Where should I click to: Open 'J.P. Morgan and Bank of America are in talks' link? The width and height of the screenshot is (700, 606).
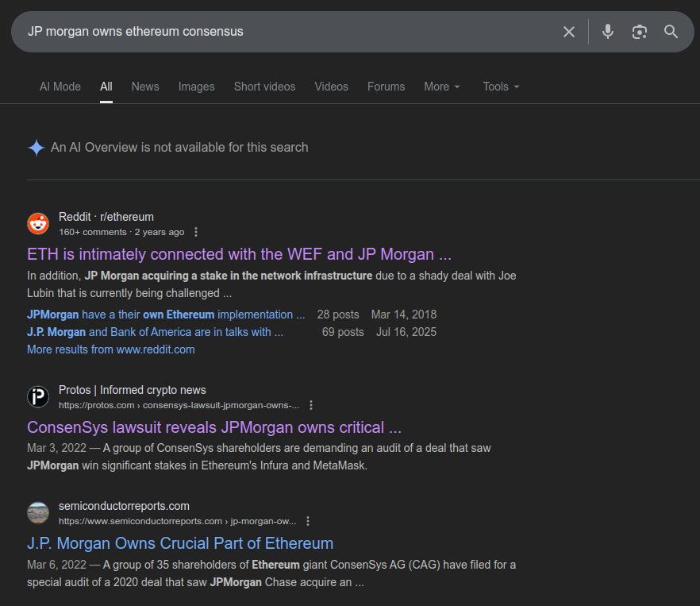155,332
